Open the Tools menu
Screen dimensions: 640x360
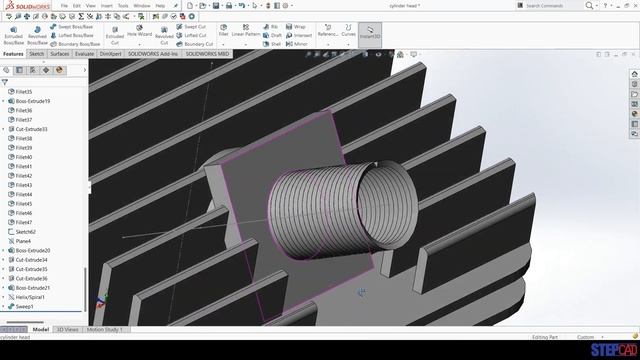(123, 6)
